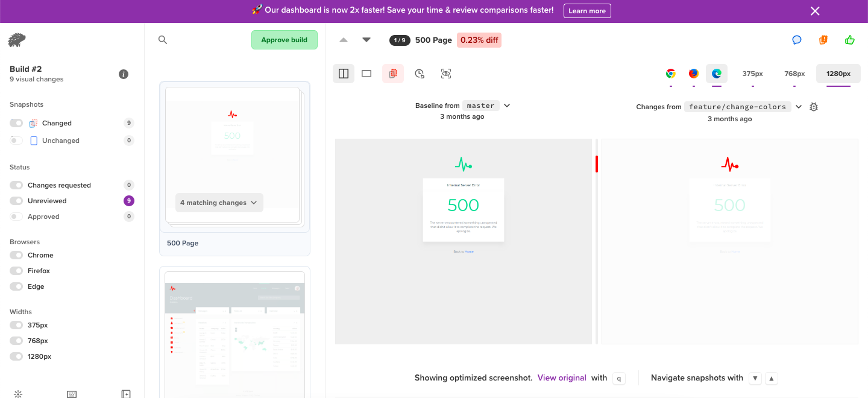Select the Edge browser icon
Image resolution: width=868 pixels, height=398 pixels.
click(717, 74)
